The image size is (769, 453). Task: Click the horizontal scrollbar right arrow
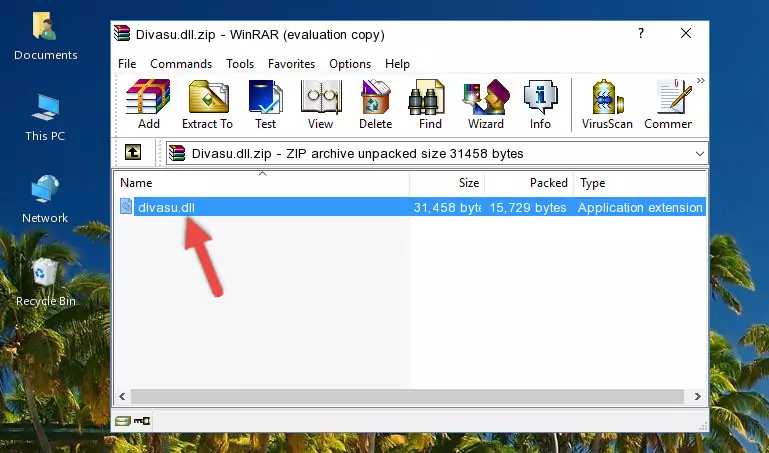click(x=697, y=396)
